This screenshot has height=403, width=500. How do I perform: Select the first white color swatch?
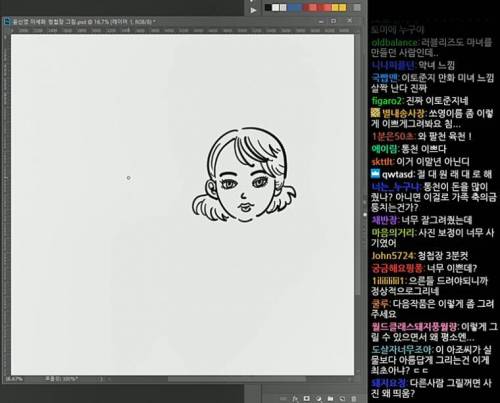pos(276,7)
